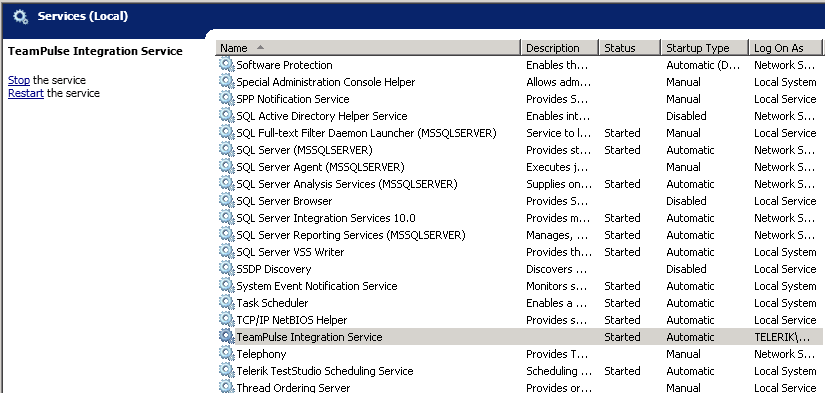Image resolution: width=825 pixels, height=393 pixels.
Task: Click gear icon of SQL Server Browser
Action: pos(226,200)
